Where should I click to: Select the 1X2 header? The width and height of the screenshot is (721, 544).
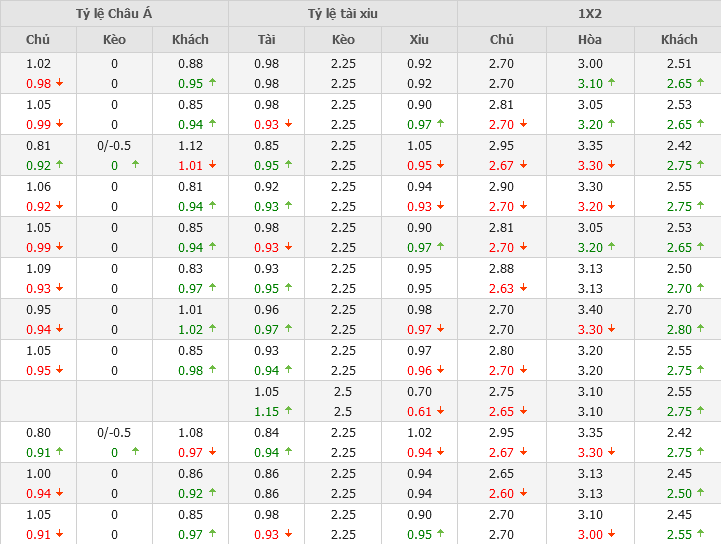pos(589,14)
